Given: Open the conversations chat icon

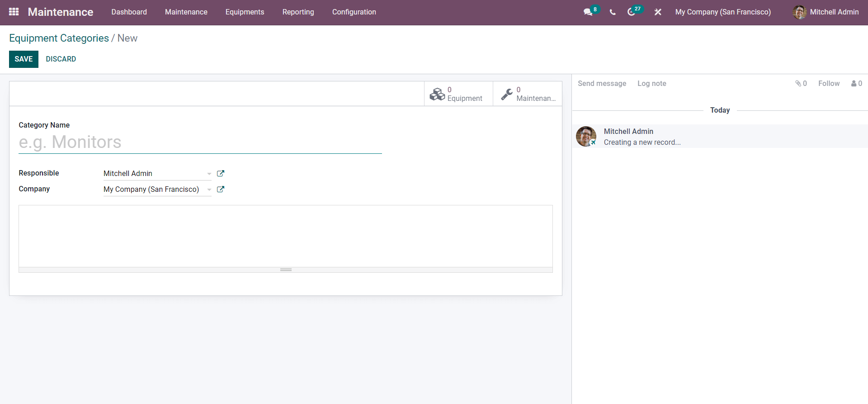Looking at the screenshot, I should click(588, 12).
